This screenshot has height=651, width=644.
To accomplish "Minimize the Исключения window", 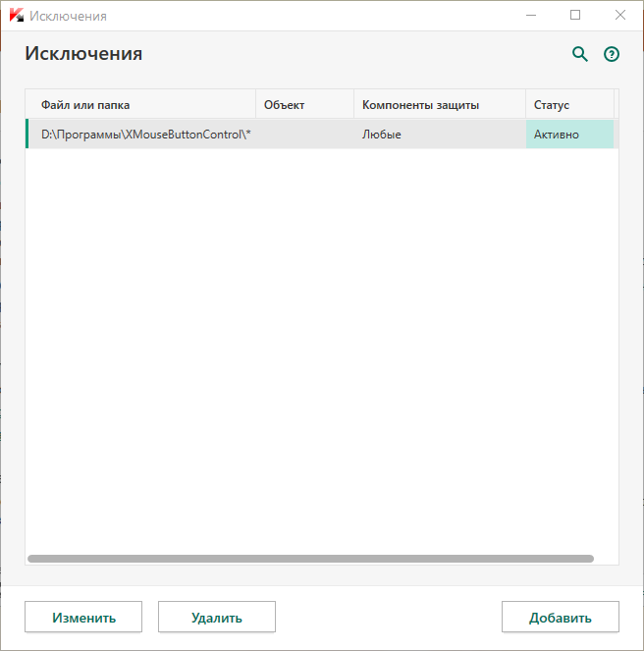I will [x=531, y=16].
